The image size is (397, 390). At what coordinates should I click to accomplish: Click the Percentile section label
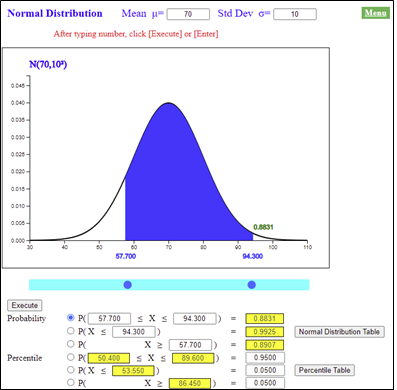click(x=25, y=358)
